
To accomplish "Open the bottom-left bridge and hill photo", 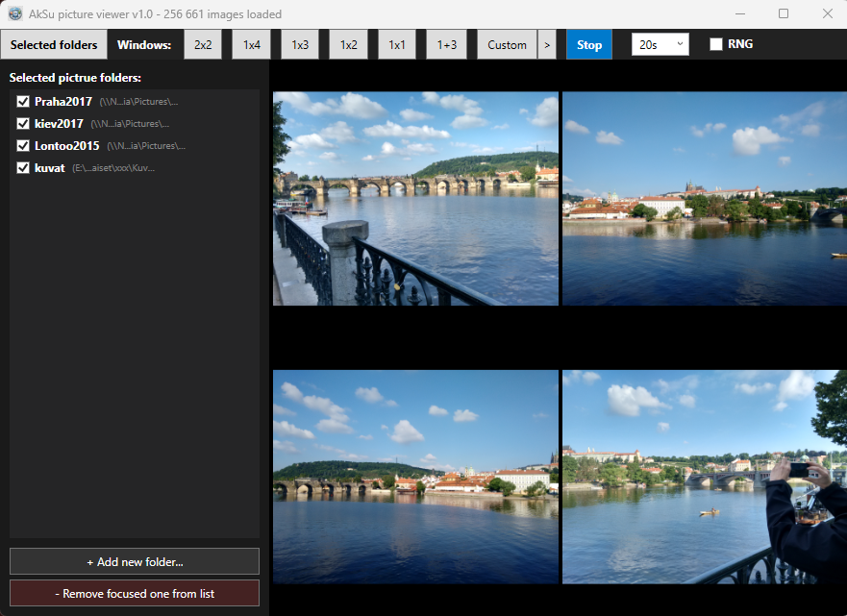I will tap(415, 477).
